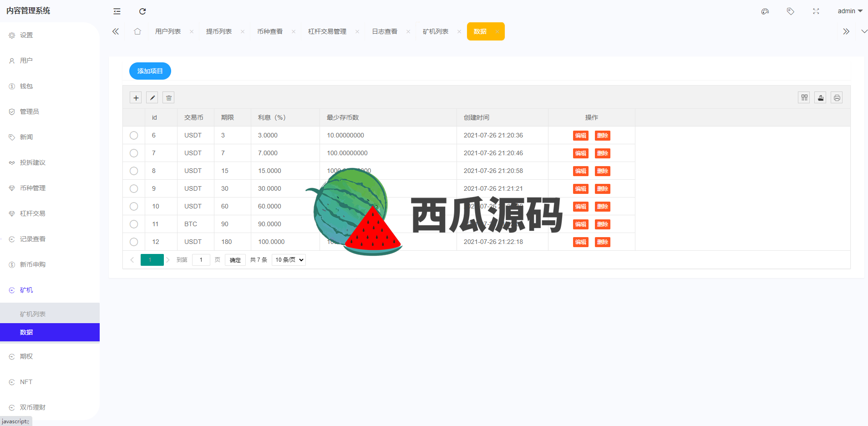This screenshot has height=426, width=868.
Task: Expand the 设置 sidebar menu
Action: 50,35
